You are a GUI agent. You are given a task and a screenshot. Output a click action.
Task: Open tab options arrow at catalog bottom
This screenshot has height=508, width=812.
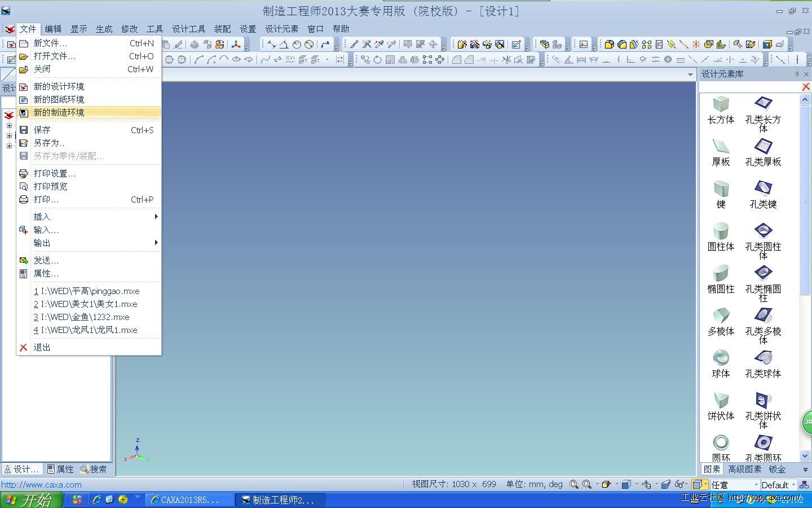click(805, 470)
